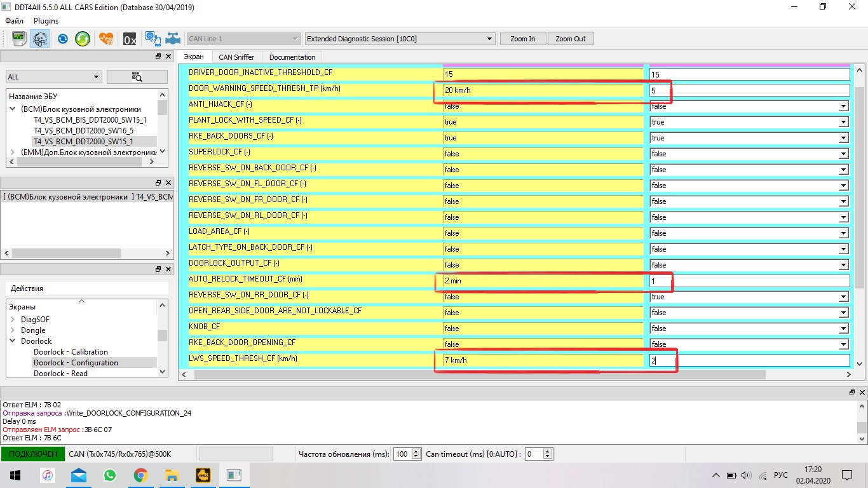Click the QR scan search button
This screenshot has width=868, height=488.
pyautogui.click(x=137, y=77)
